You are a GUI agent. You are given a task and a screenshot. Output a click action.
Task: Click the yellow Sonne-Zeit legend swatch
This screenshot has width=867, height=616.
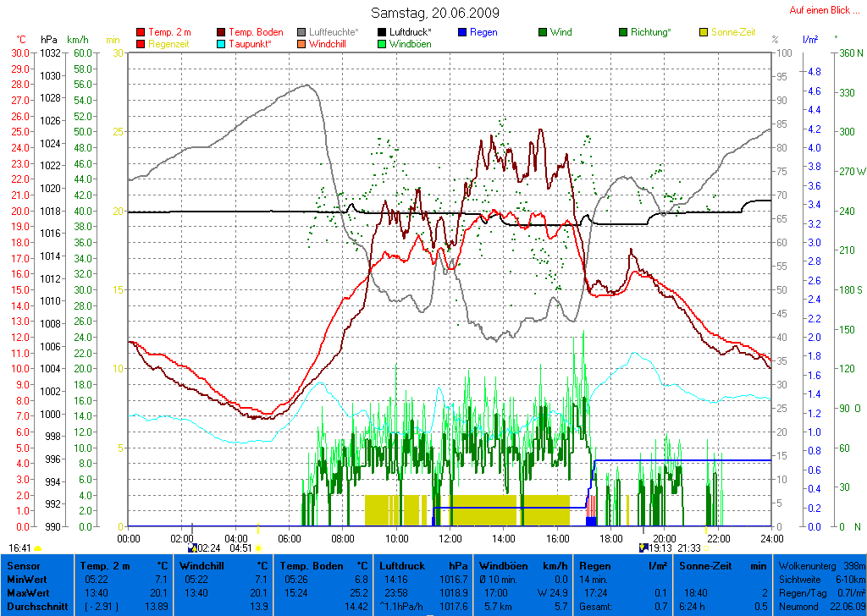704,33
